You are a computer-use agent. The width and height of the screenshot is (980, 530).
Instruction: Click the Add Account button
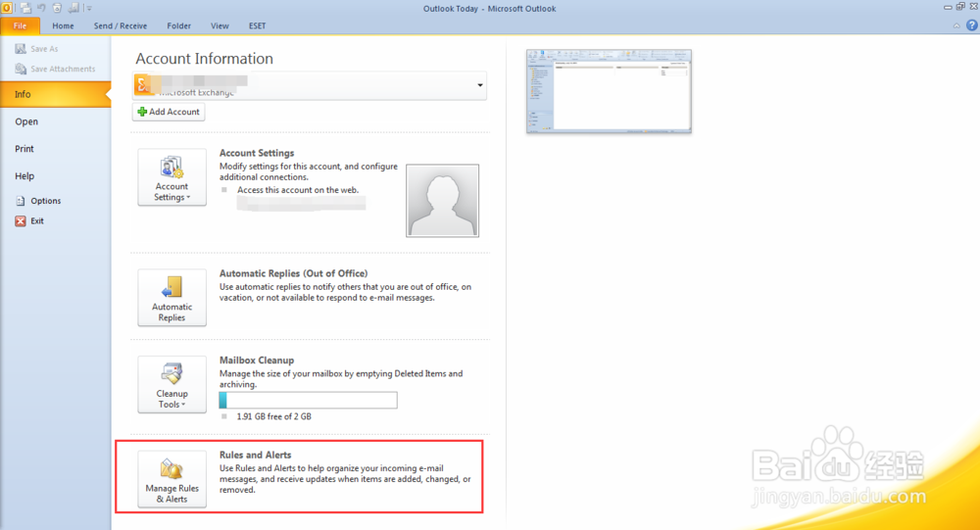[169, 112]
